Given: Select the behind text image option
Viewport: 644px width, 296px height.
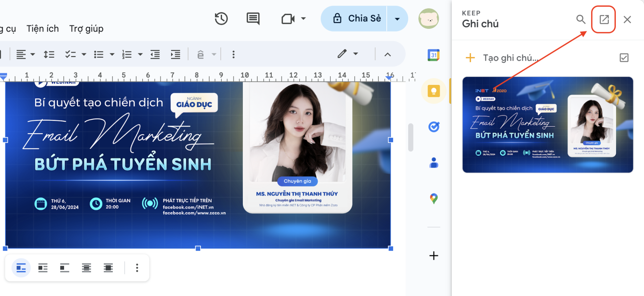Looking at the screenshot, I should pyautogui.click(x=86, y=268).
